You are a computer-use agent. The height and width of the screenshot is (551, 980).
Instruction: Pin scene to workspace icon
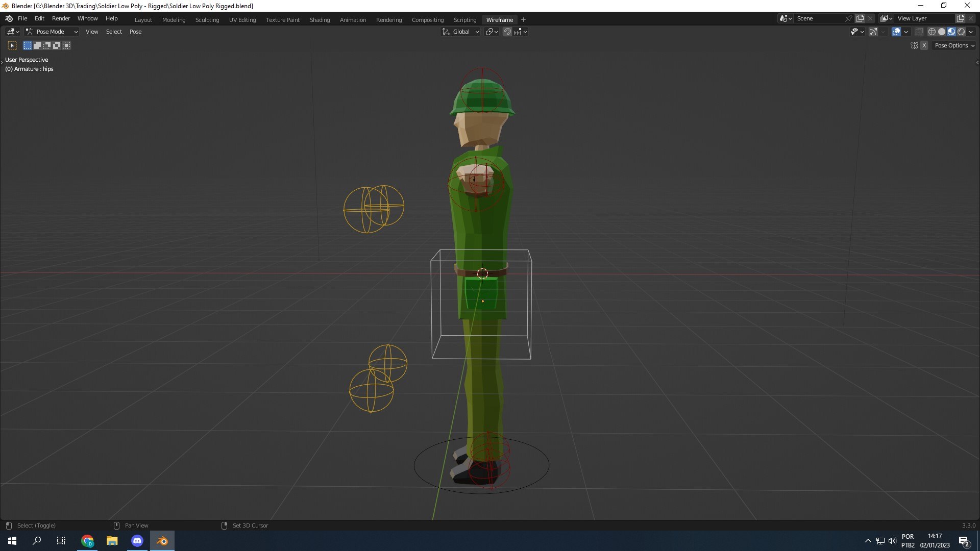coord(848,18)
